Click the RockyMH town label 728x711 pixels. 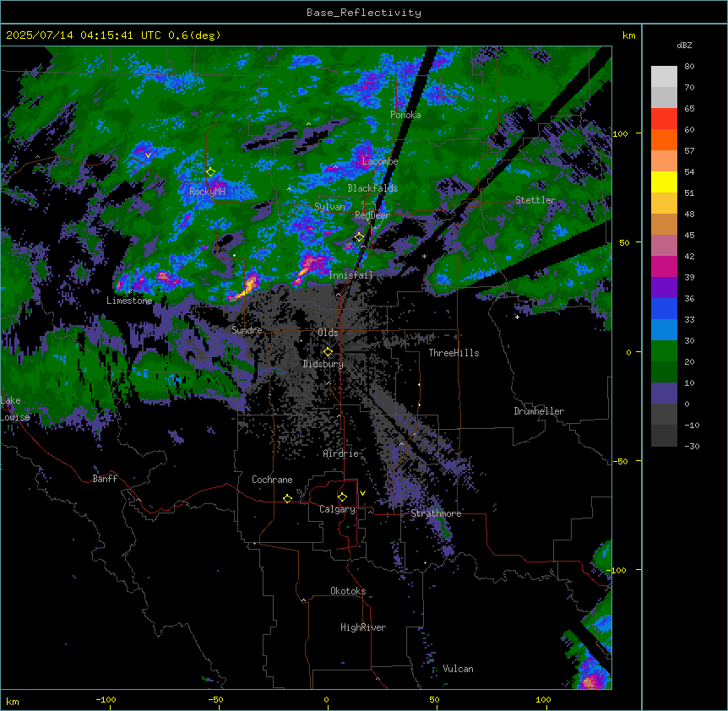pyautogui.click(x=207, y=191)
